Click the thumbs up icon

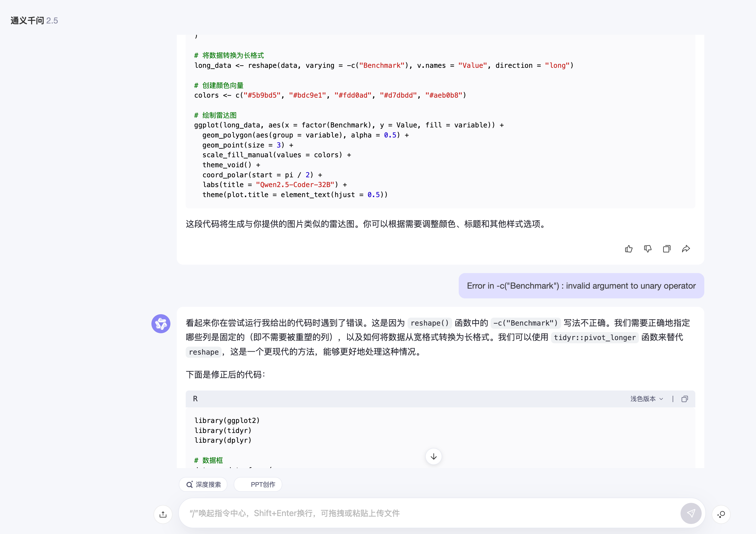click(629, 249)
